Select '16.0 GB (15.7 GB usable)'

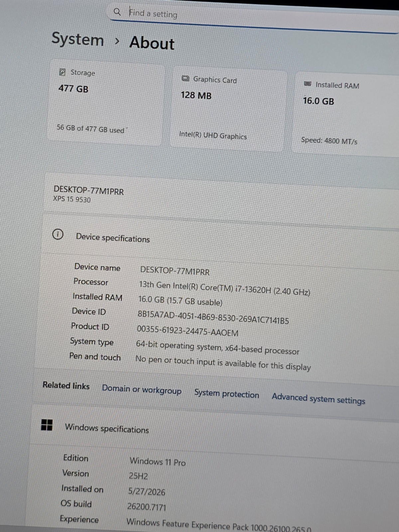point(180,301)
